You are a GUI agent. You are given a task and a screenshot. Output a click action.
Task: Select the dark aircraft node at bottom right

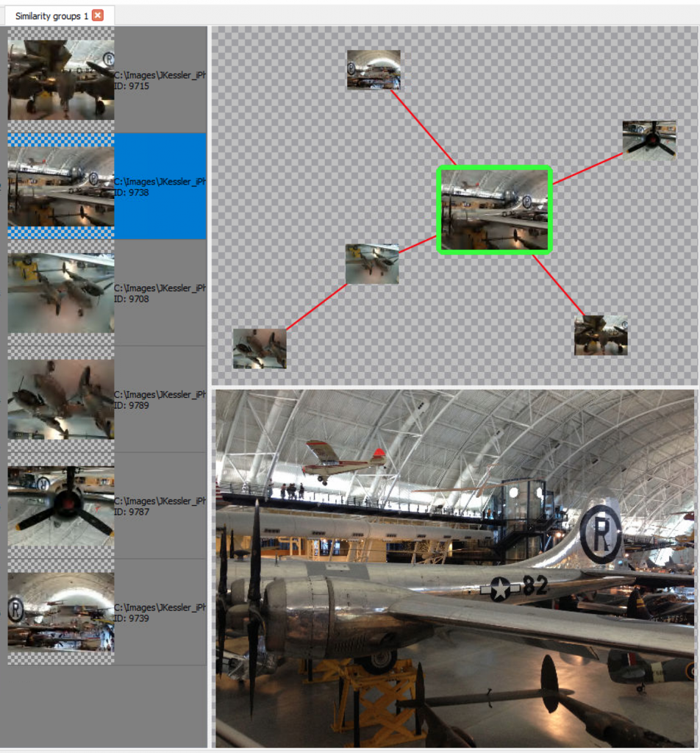pyautogui.click(x=601, y=335)
